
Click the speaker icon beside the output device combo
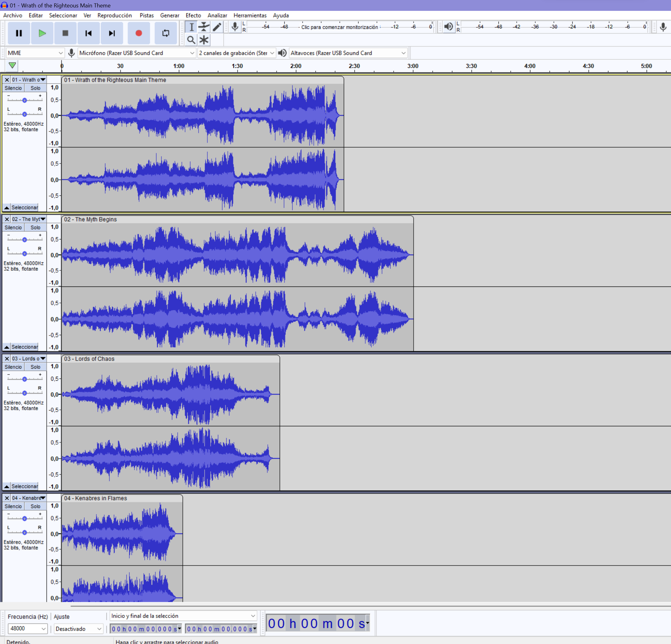coord(282,53)
